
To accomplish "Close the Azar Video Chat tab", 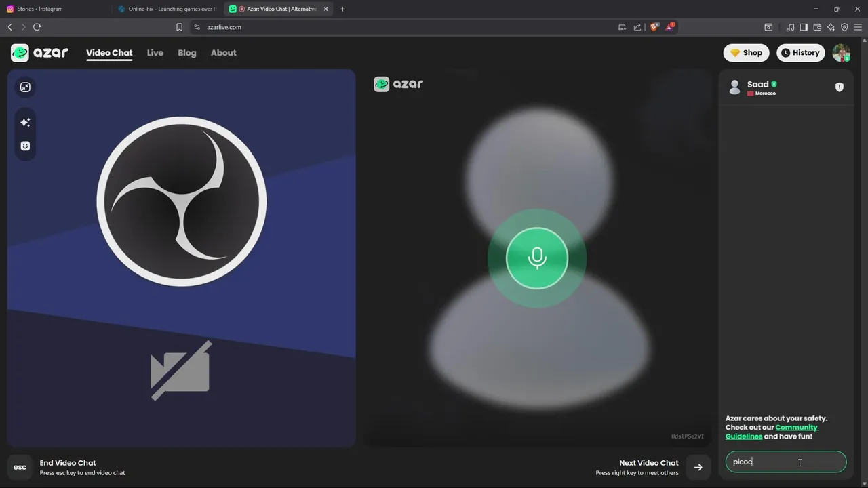I will click(x=327, y=9).
